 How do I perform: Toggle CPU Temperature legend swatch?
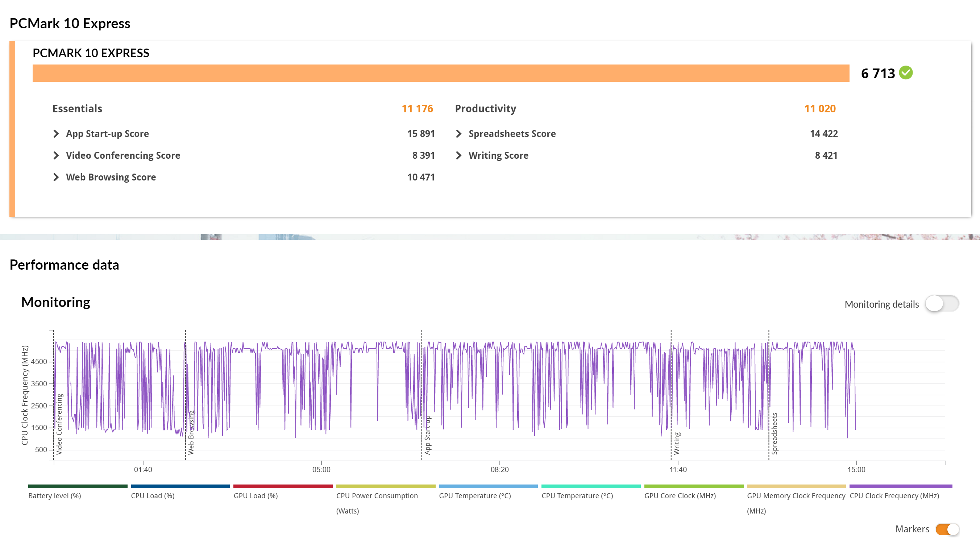591,486
